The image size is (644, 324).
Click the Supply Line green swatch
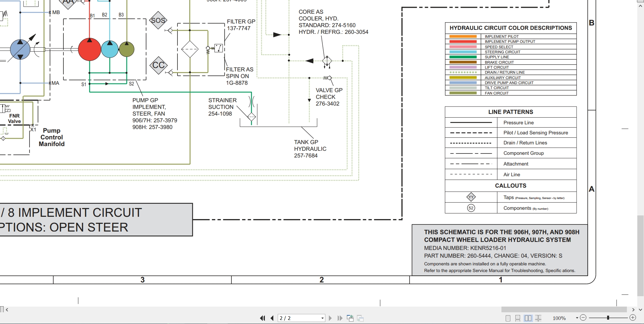coord(463,57)
